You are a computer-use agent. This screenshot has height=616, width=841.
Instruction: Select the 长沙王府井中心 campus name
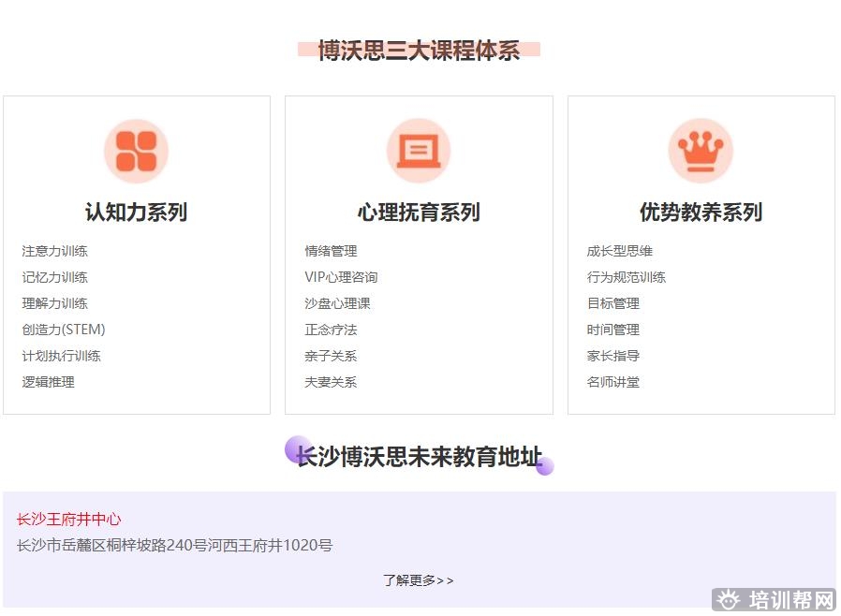point(68,519)
